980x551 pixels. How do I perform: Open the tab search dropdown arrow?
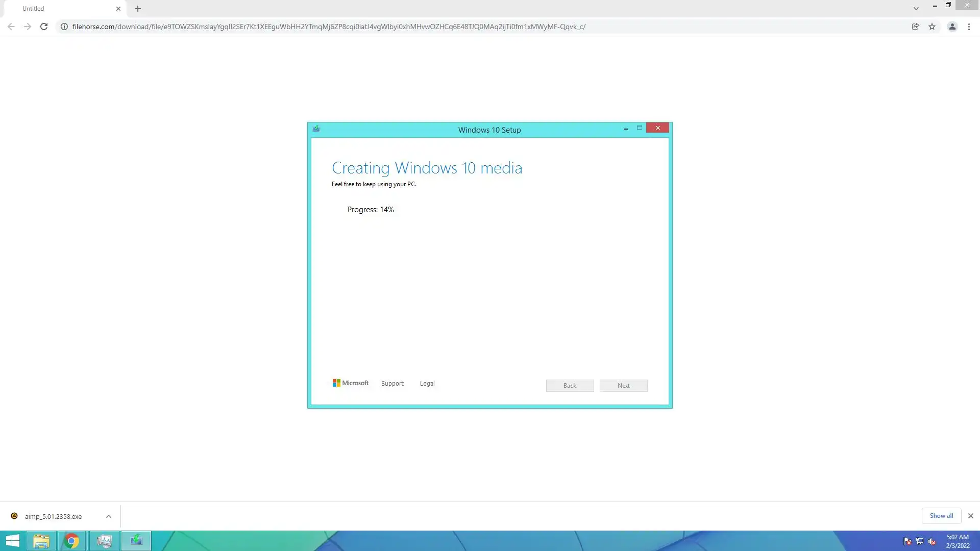pos(916,9)
